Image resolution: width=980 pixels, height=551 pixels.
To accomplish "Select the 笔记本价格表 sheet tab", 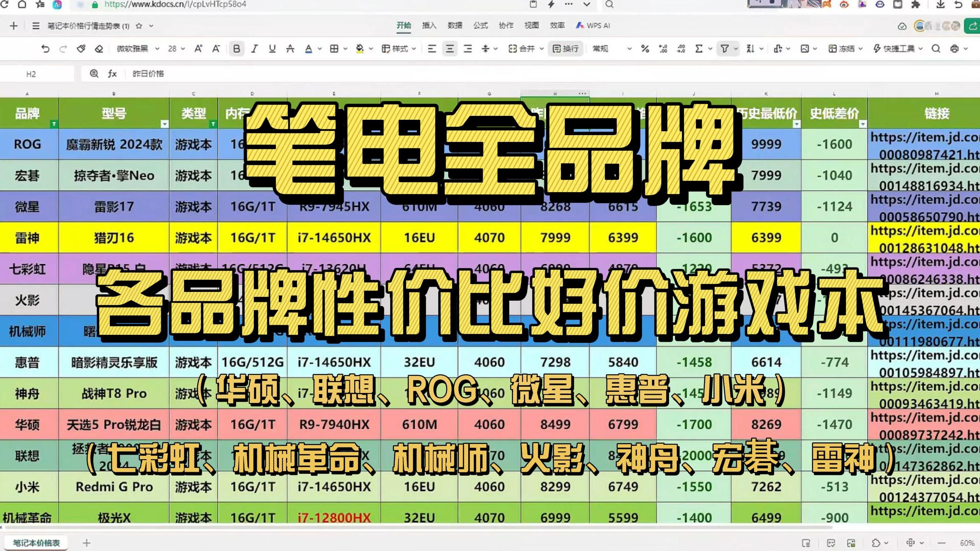I will tap(36, 543).
